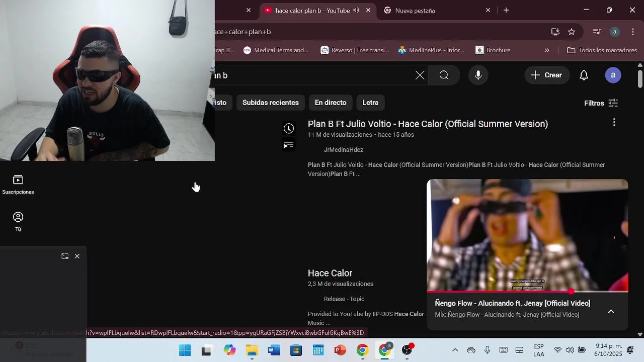
Task: Close the small floating player window
Action: coord(77,256)
